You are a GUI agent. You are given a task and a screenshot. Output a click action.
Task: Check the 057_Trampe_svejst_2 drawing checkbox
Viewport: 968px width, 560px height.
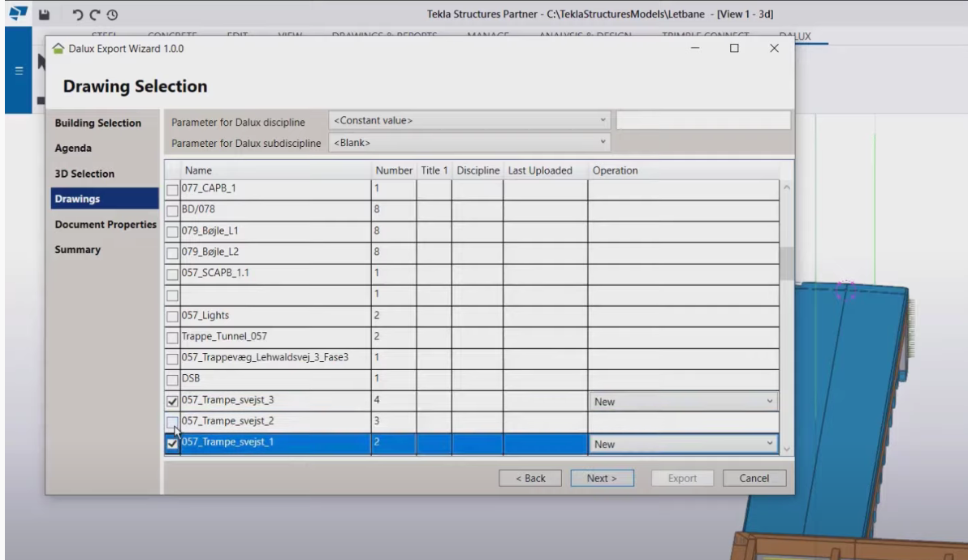[x=172, y=422]
